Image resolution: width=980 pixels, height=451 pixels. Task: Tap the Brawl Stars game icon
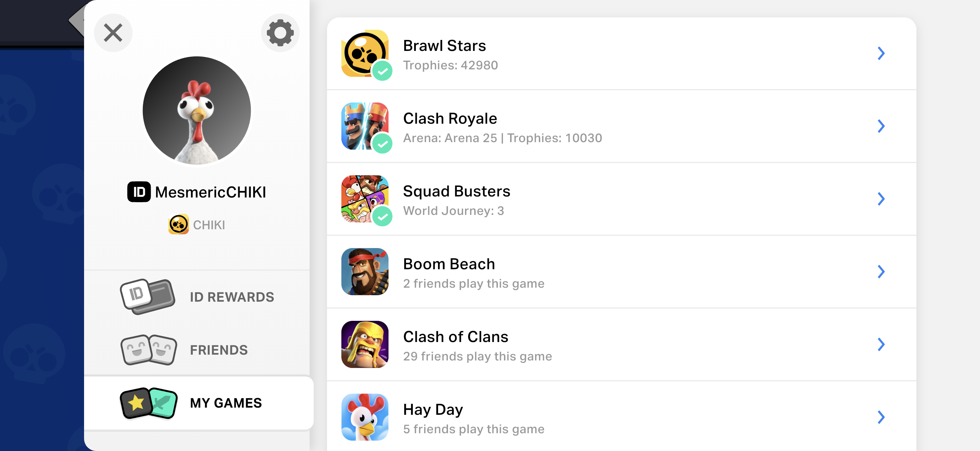click(x=365, y=53)
